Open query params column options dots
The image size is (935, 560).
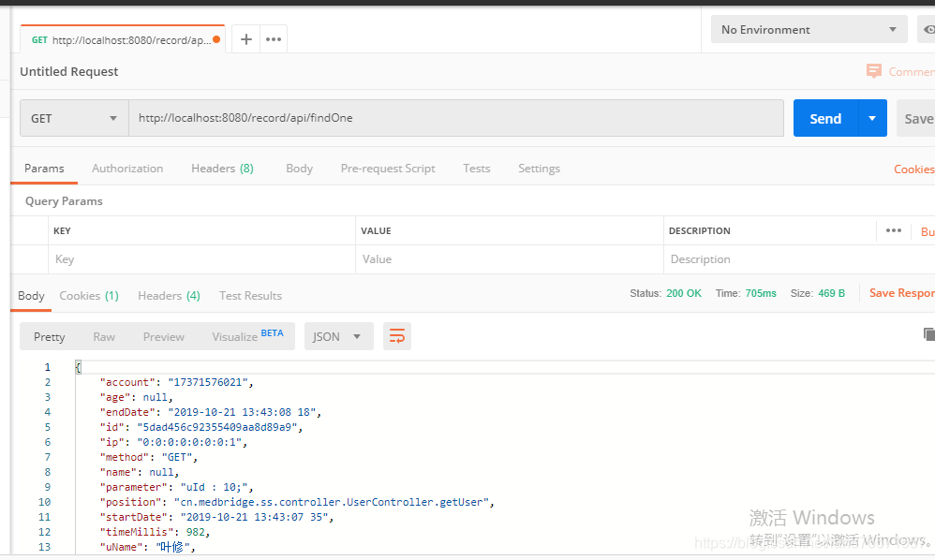pos(893,230)
